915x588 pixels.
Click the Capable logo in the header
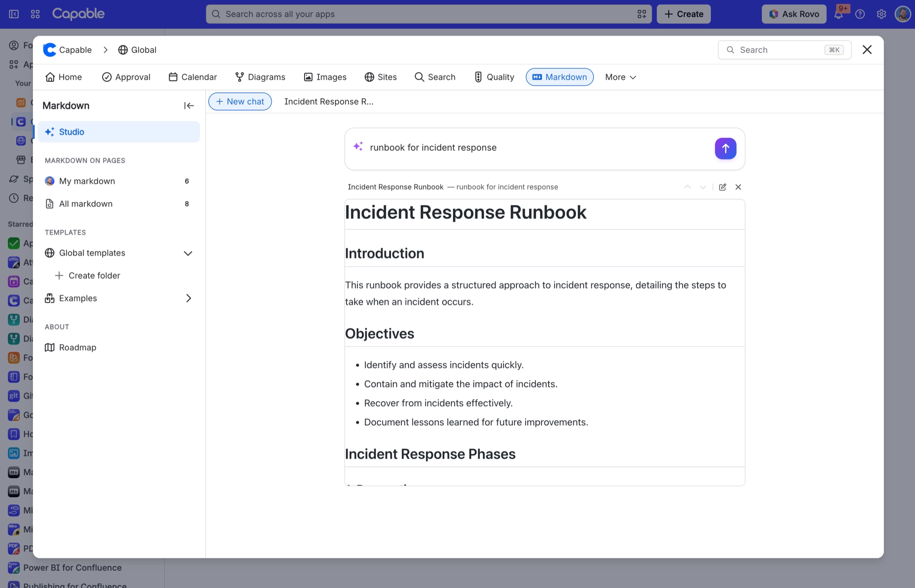click(78, 14)
